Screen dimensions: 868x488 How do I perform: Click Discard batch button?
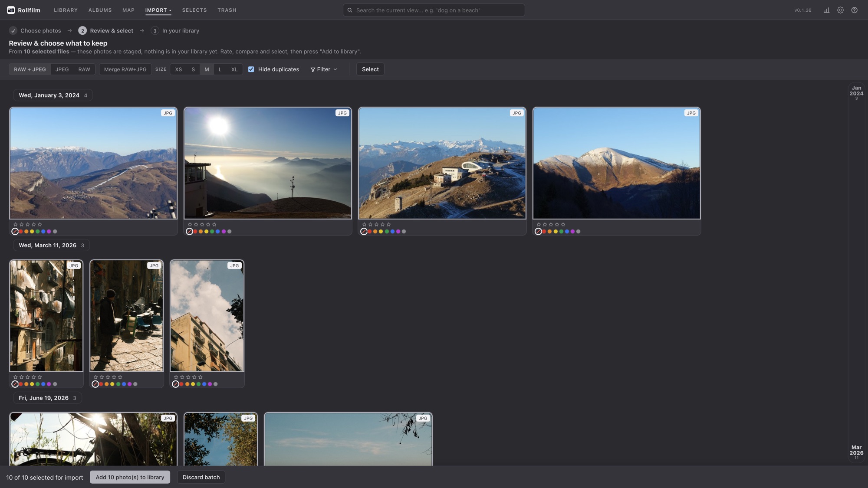point(201,477)
